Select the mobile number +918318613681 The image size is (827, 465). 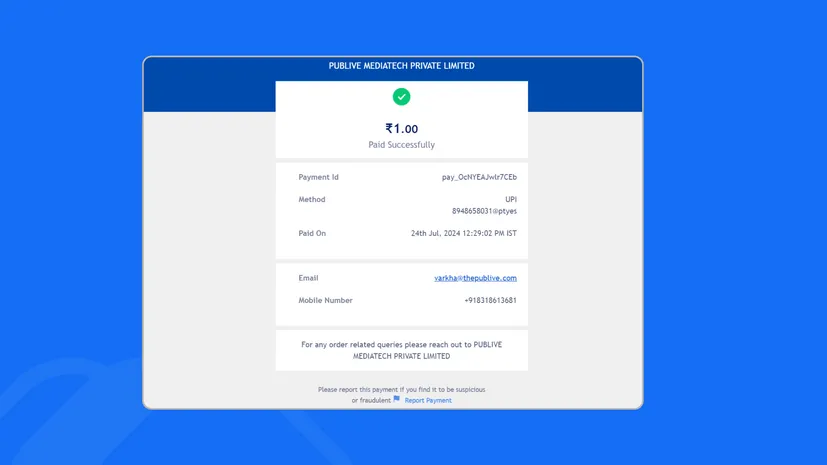[x=490, y=300]
